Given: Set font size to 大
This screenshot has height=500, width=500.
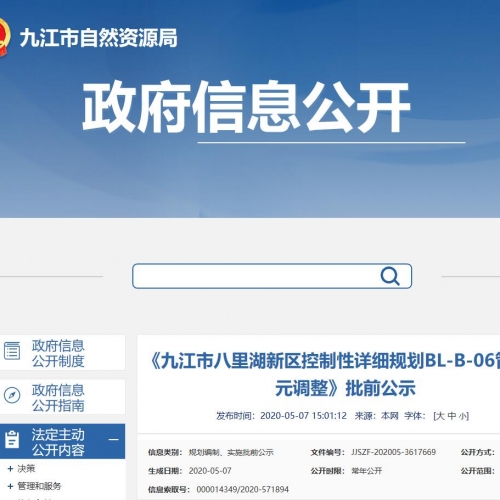Looking at the screenshot, I should tap(440, 416).
